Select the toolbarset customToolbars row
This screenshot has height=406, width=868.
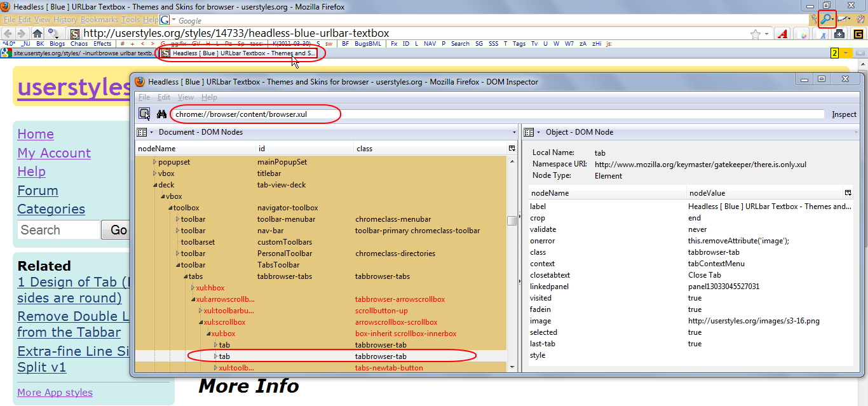click(322, 242)
